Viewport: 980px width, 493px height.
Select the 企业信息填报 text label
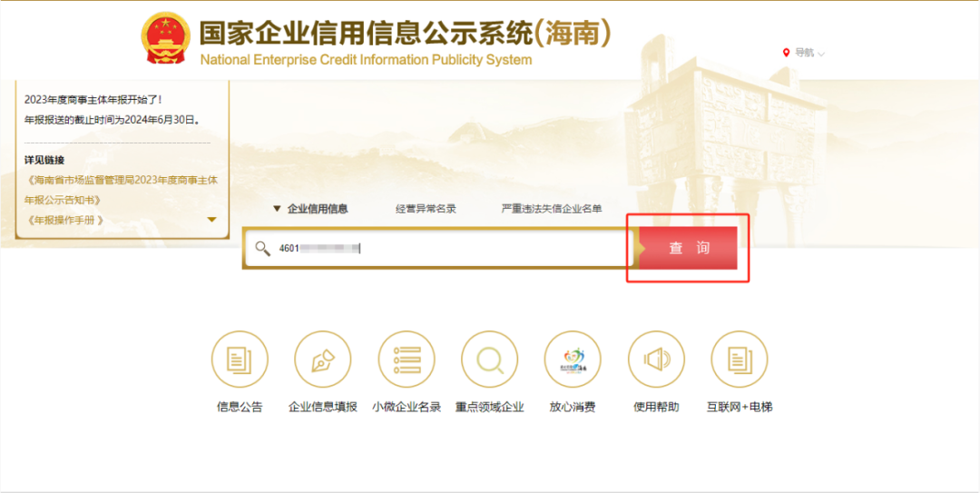323,407
